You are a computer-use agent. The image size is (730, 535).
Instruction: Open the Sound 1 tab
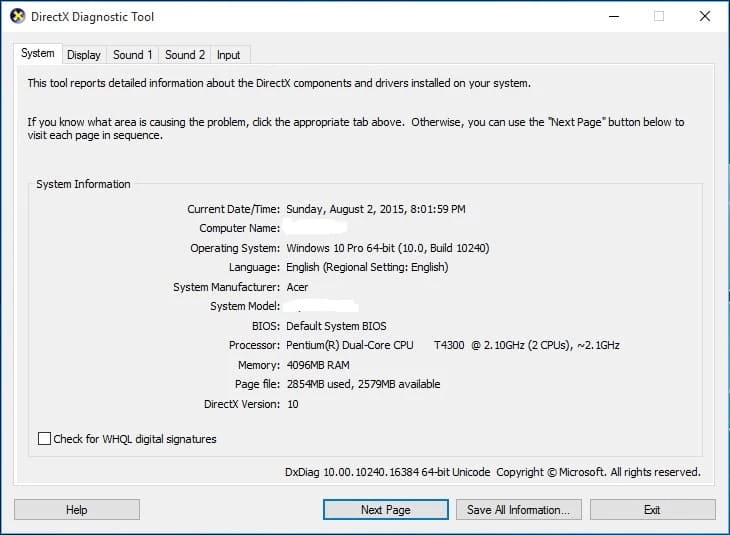133,55
